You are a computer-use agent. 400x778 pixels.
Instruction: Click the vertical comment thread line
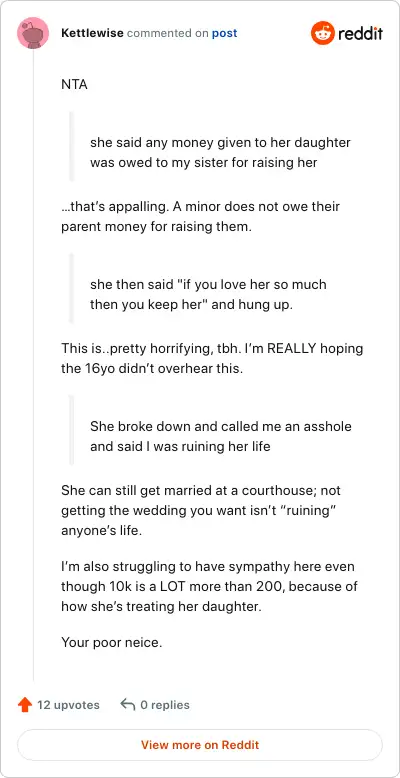(33, 365)
